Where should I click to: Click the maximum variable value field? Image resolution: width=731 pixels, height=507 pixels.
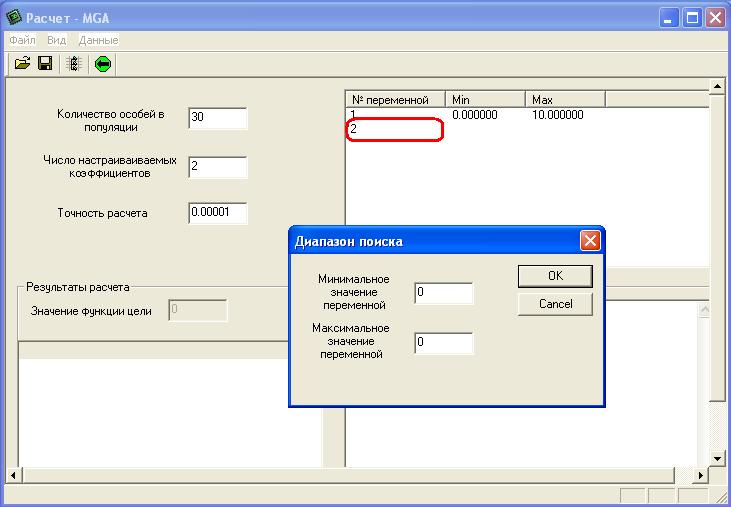[x=443, y=343]
